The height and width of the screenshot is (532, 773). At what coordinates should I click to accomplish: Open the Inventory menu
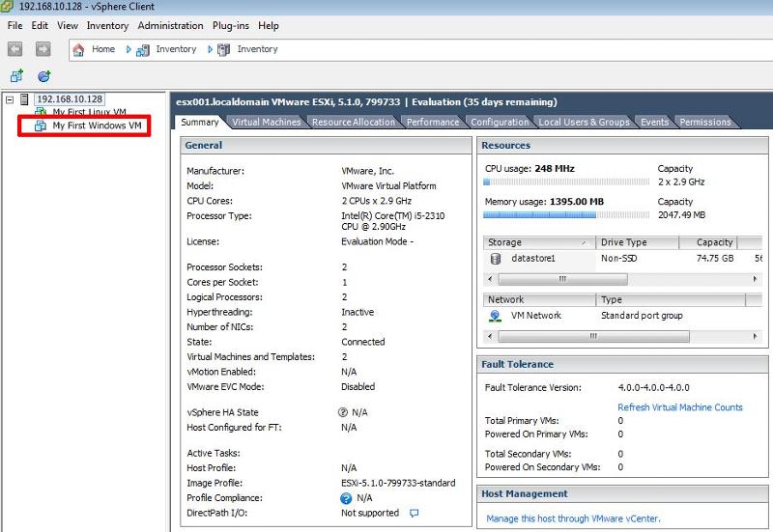pos(107,26)
